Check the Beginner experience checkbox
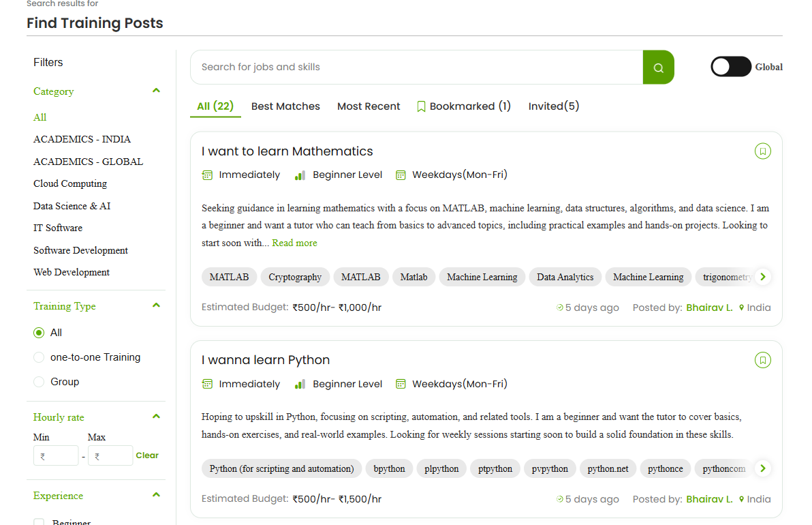812x525 pixels. coord(39,522)
